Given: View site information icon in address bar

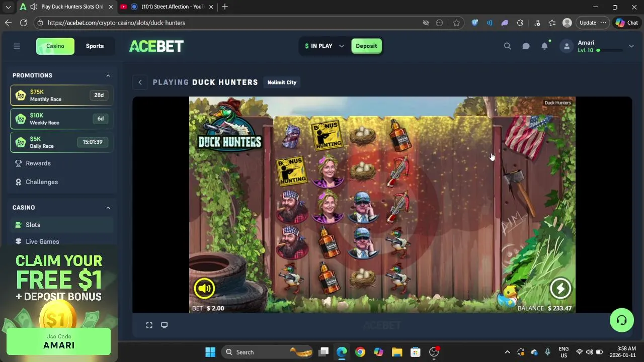Looking at the screenshot, I should click(40, 23).
